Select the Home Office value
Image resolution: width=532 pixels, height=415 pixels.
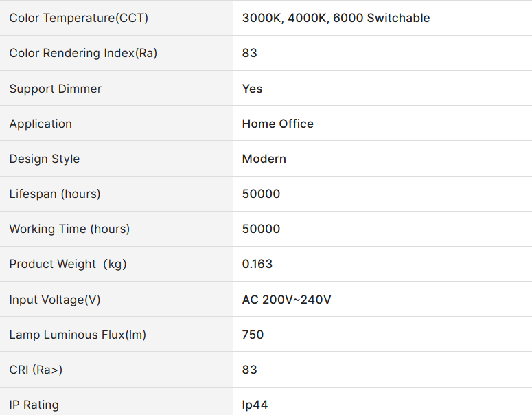tap(277, 124)
